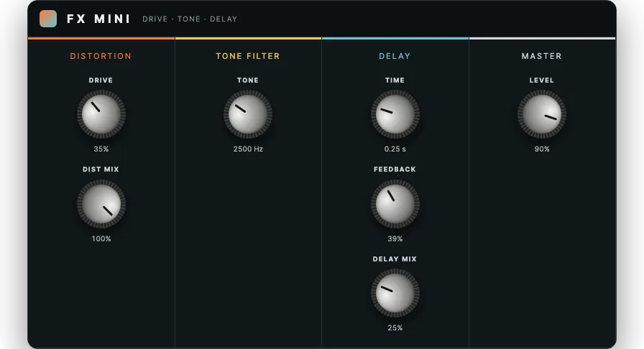Click the 90% level value readout
Viewport: 644px width, 349px height.
tap(542, 149)
